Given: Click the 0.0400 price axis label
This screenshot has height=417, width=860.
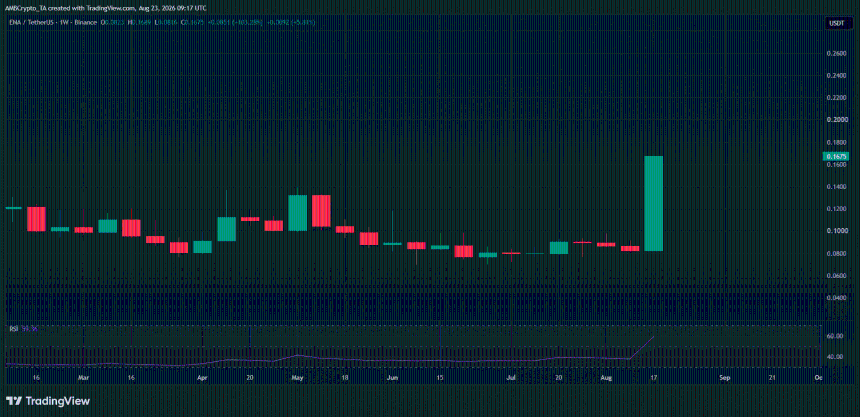Looking at the screenshot, I should (x=836, y=298).
